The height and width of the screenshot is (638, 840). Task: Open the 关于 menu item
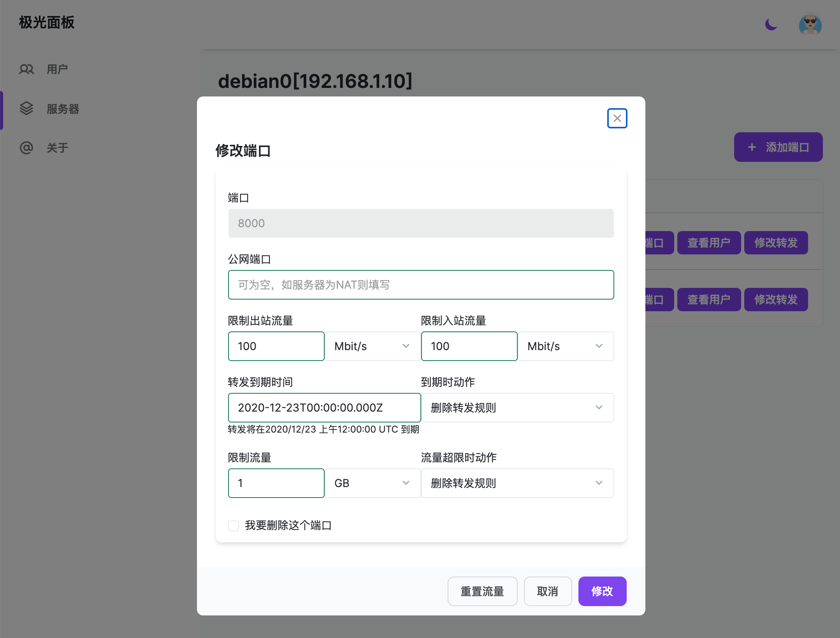57,148
